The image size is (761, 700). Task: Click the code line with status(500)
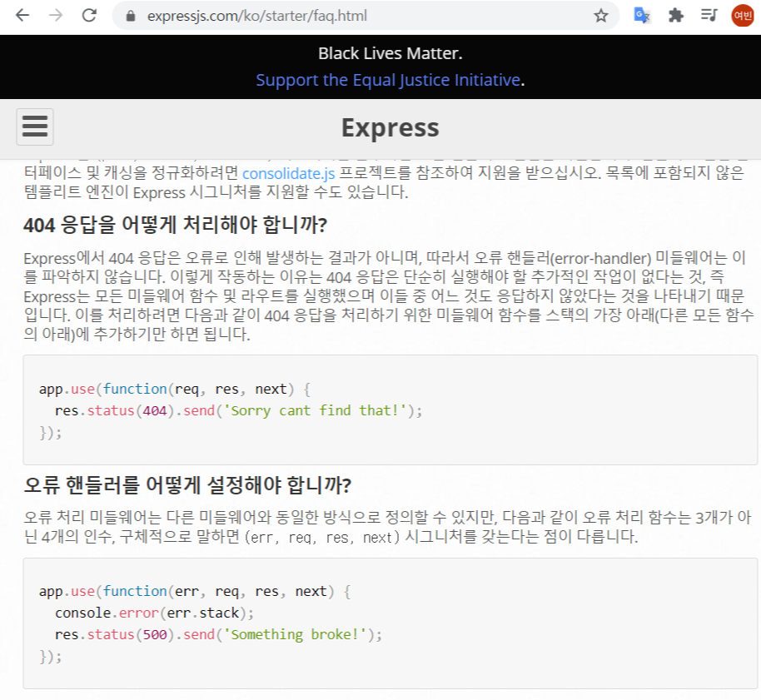click(218, 634)
